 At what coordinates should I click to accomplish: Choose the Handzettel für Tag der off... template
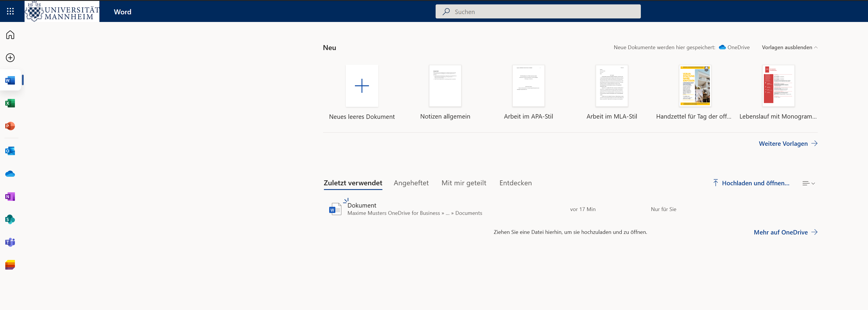[695, 86]
